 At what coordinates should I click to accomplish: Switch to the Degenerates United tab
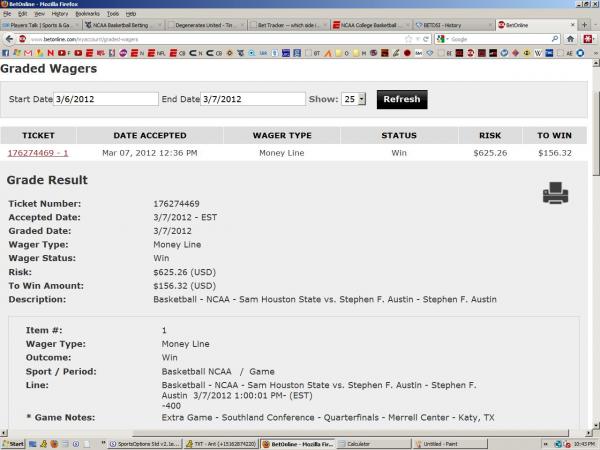205,25
